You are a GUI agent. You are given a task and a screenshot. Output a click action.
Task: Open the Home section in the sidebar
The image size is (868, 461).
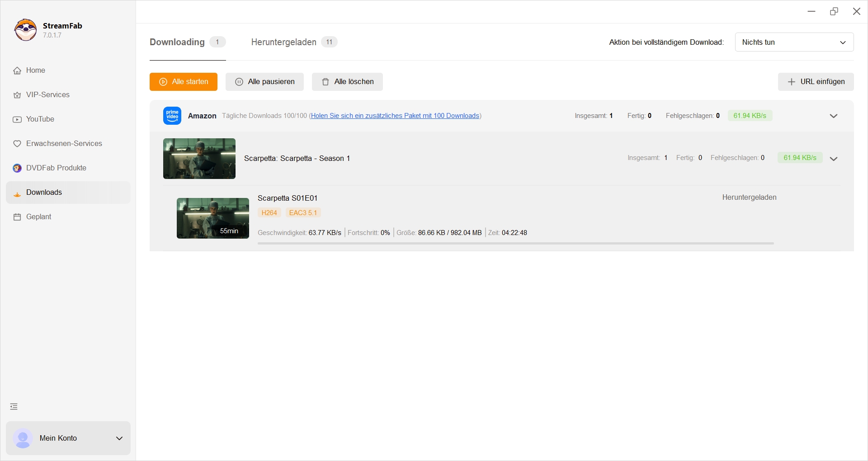[x=35, y=70]
